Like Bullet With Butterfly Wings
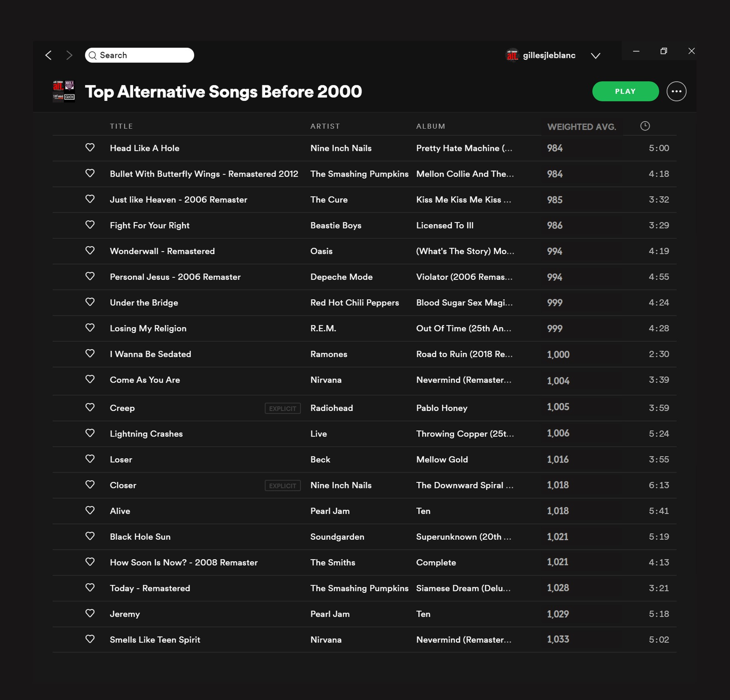The width and height of the screenshot is (730, 700). [90, 173]
